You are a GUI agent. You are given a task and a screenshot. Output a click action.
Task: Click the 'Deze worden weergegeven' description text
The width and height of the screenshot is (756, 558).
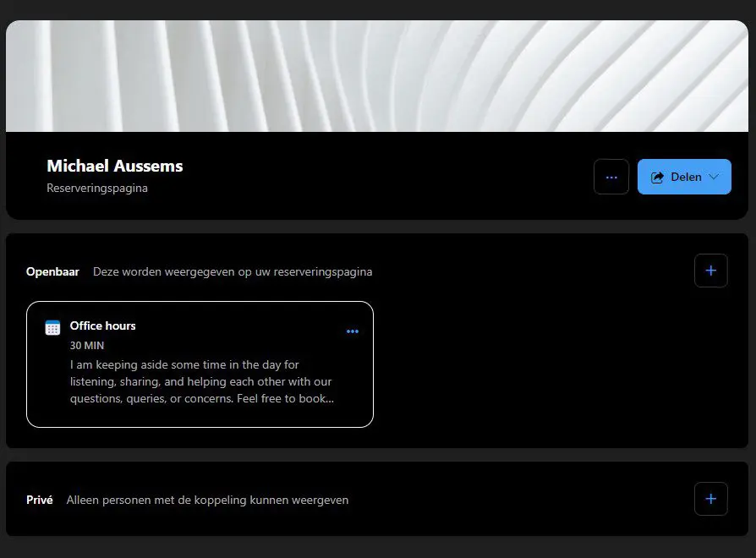click(x=233, y=271)
